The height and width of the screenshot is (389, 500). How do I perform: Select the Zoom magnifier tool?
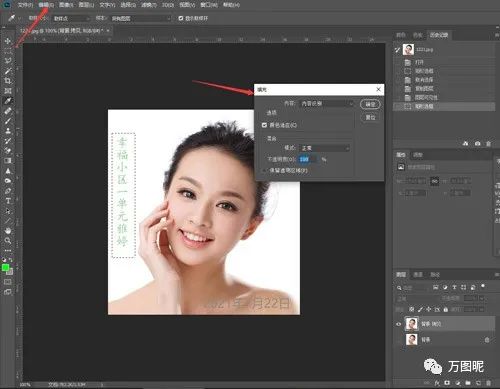coord(8,241)
